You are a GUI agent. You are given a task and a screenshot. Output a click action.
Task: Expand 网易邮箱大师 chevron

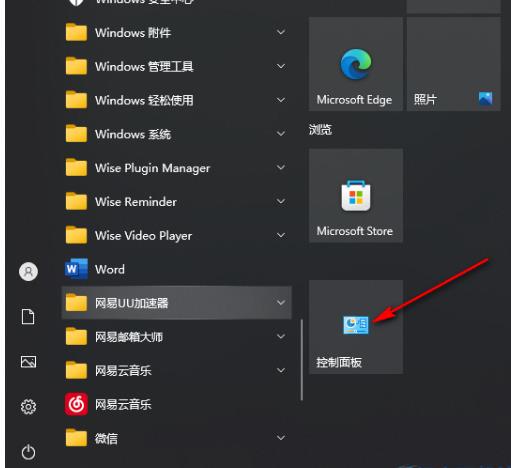tap(281, 337)
